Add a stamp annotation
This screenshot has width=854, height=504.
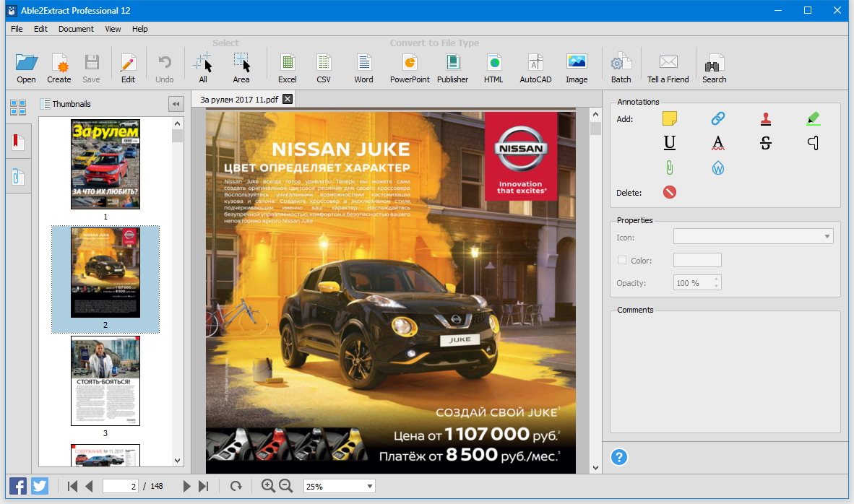tap(765, 118)
